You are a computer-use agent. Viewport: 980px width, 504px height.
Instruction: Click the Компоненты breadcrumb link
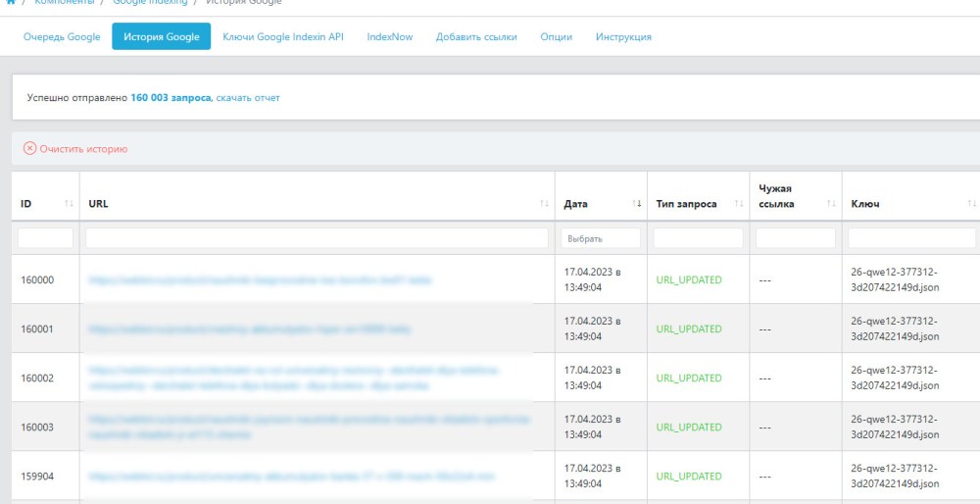(x=65, y=2)
